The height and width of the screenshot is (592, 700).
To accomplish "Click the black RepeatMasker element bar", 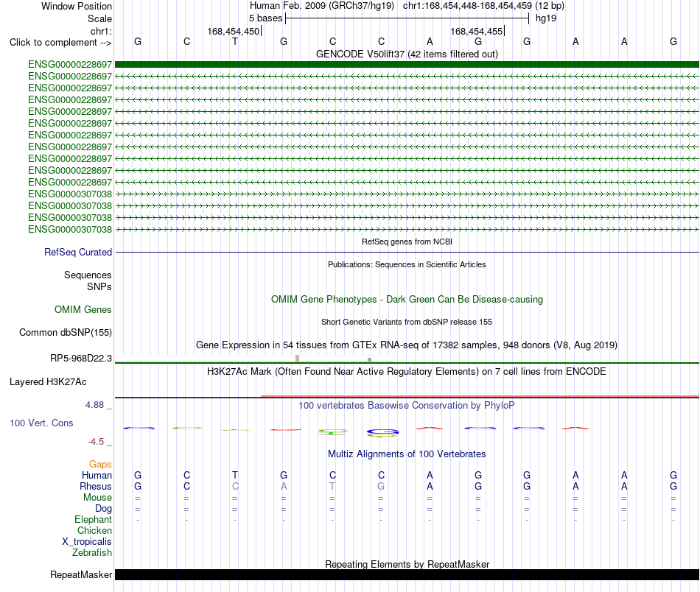I will coord(407,574).
